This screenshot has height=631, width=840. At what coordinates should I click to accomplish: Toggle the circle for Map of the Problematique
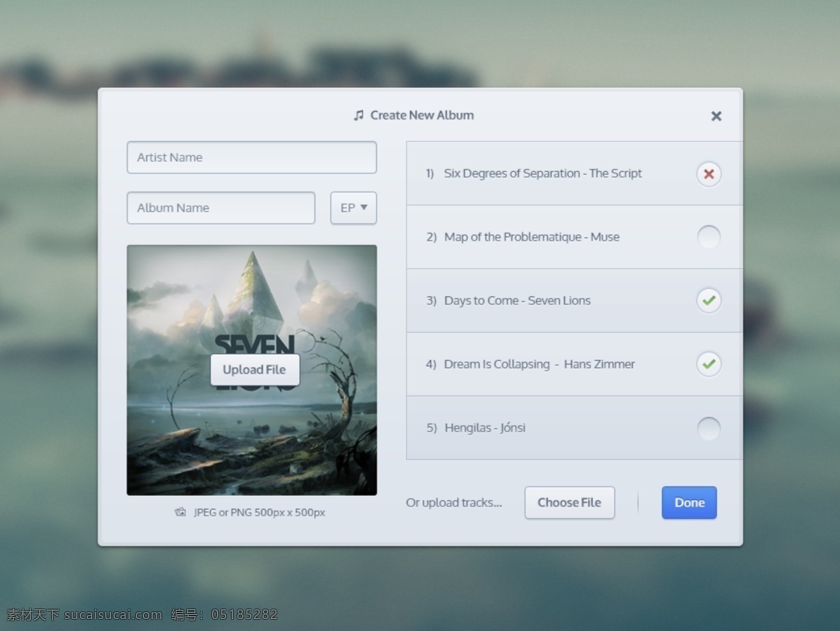pyautogui.click(x=708, y=237)
